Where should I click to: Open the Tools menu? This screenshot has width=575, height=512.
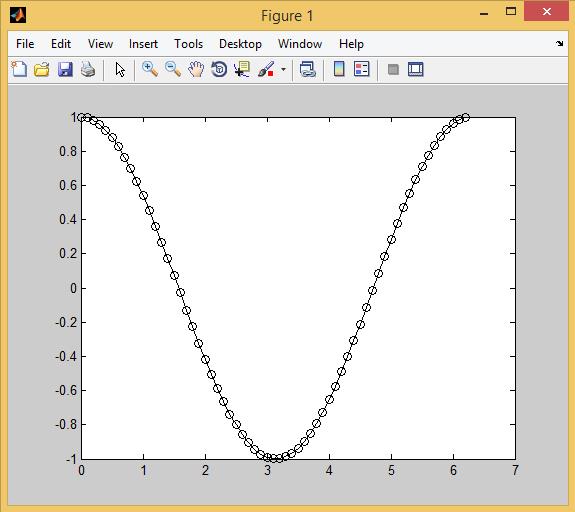[188, 44]
